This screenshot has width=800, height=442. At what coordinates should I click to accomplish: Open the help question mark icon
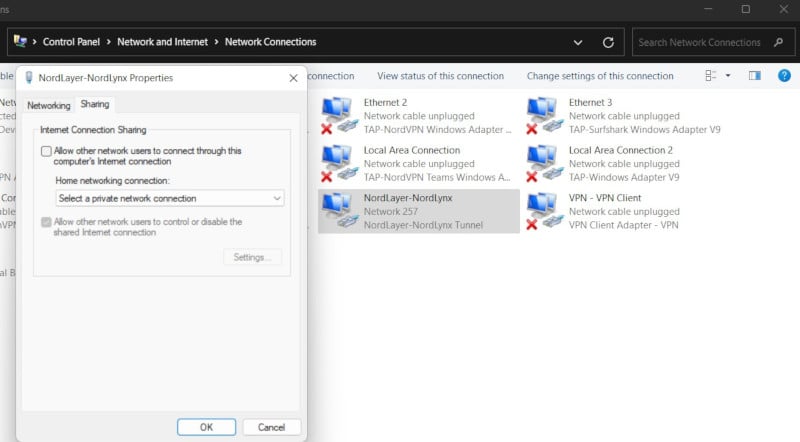[x=784, y=76]
